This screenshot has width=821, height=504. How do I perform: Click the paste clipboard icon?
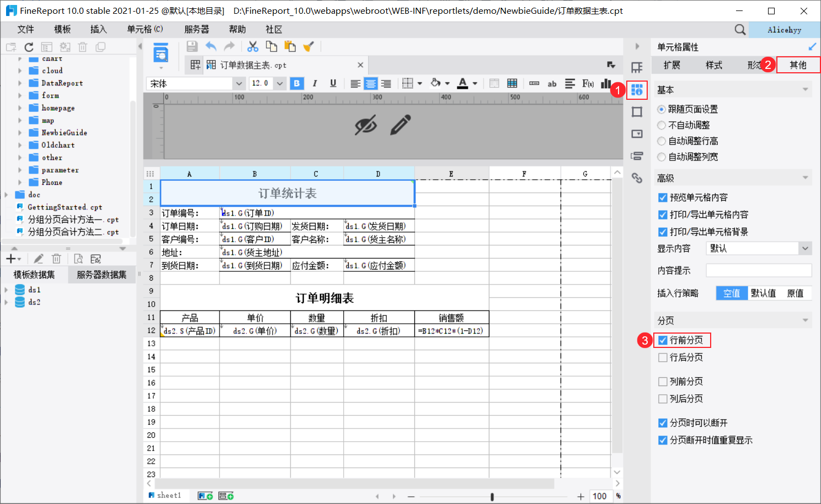tap(290, 47)
